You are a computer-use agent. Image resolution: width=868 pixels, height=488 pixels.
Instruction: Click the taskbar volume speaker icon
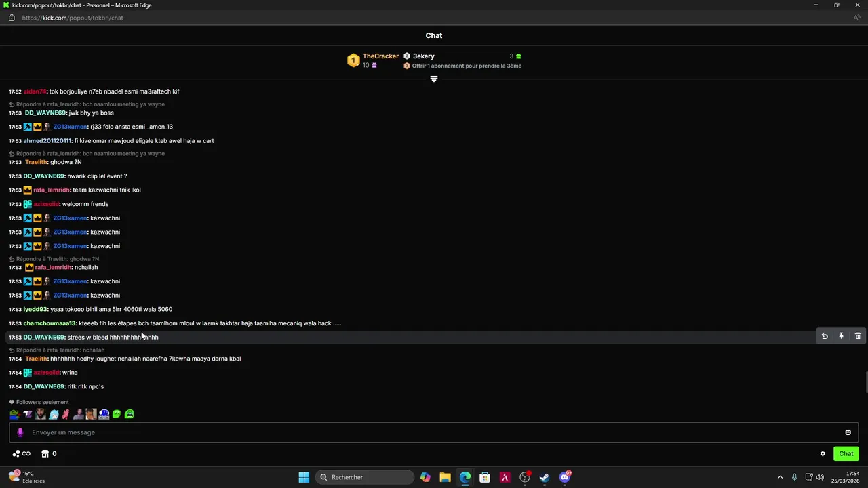point(820,477)
